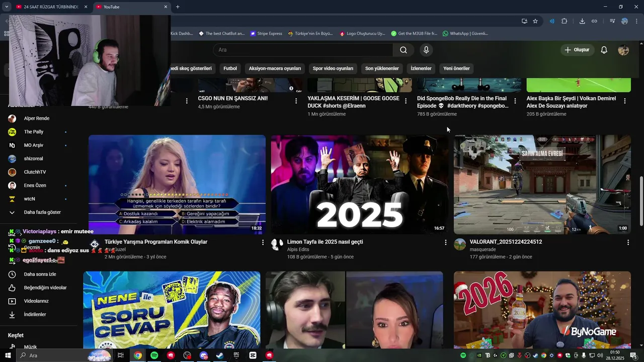Open the Chrome extensions puzzle icon
This screenshot has height=362, width=644.
[565, 21]
